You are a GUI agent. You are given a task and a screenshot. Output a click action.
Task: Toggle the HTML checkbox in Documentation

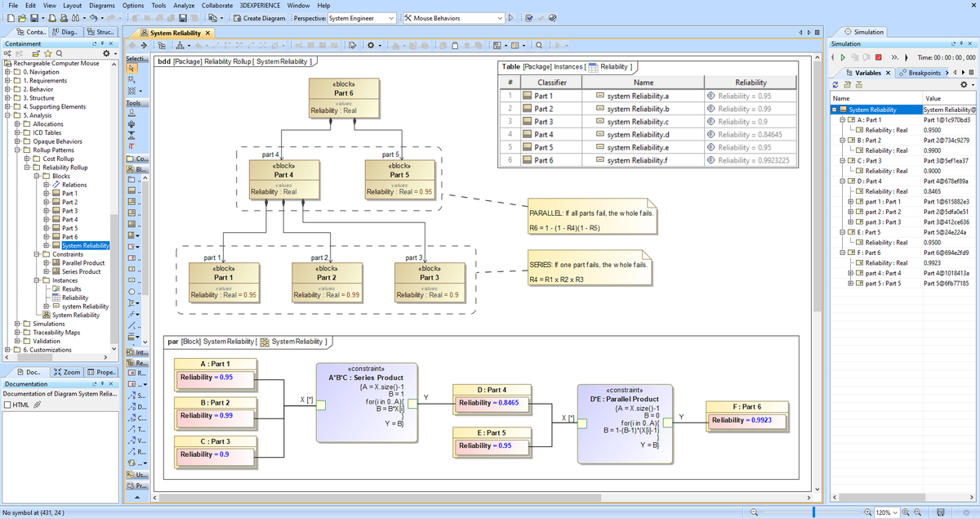8,405
